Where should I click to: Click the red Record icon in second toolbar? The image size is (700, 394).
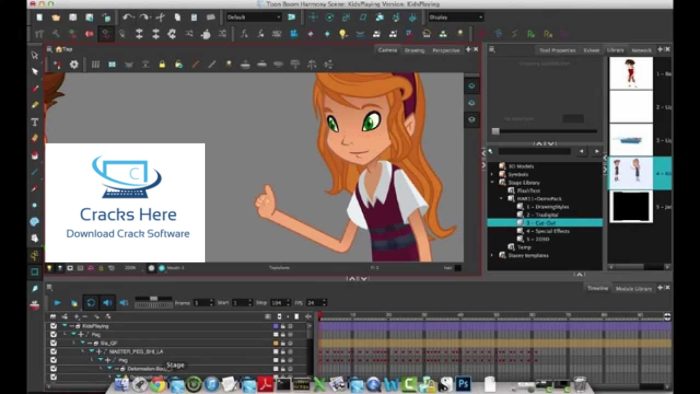point(89,34)
